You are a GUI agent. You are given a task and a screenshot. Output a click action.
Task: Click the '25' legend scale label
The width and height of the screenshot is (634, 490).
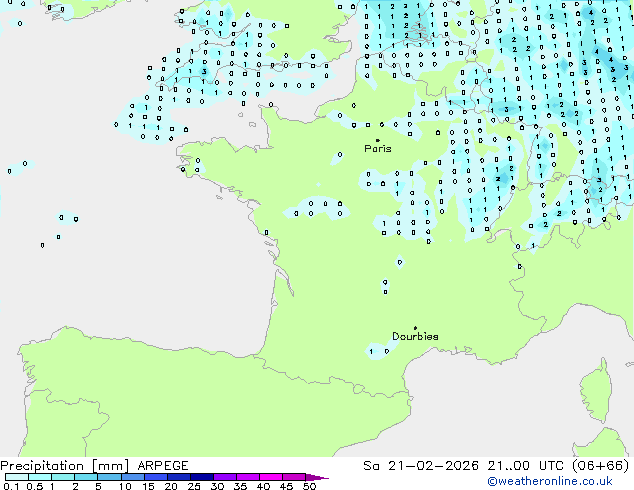tap(194, 486)
